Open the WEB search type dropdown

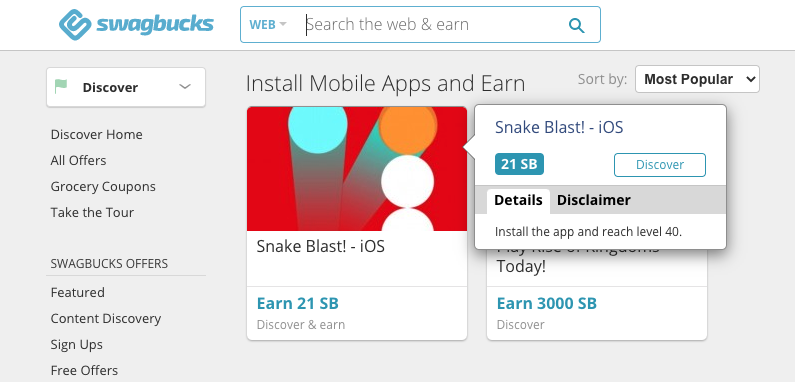click(268, 24)
